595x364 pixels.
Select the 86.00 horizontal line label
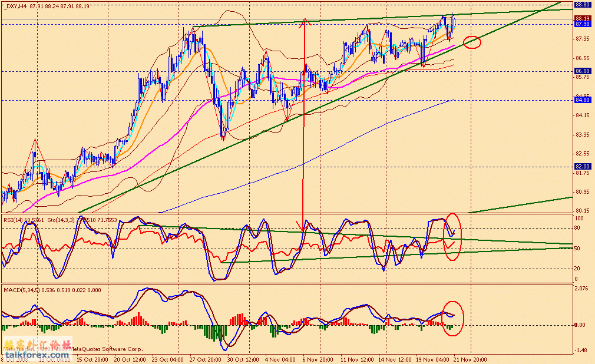pyautogui.click(x=583, y=71)
